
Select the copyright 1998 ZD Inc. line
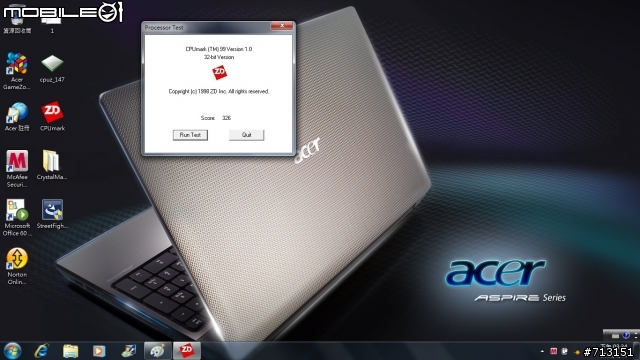219,91
